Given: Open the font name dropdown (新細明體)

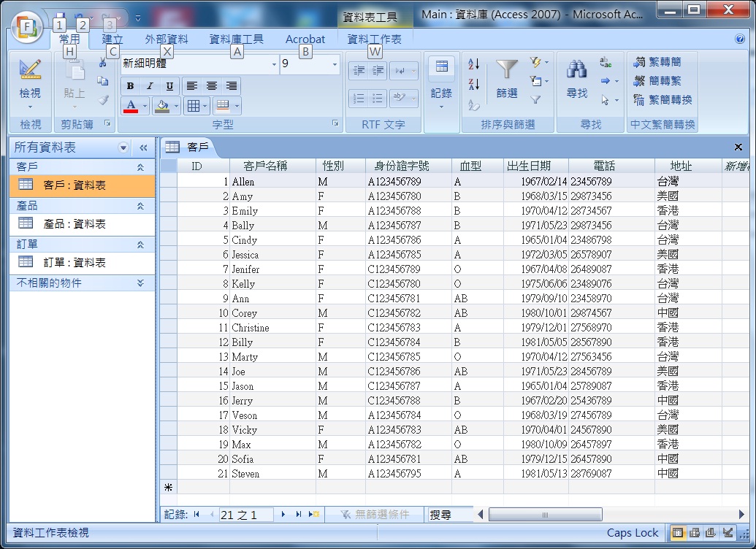Looking at the screenshot, I should pos(274,64).
